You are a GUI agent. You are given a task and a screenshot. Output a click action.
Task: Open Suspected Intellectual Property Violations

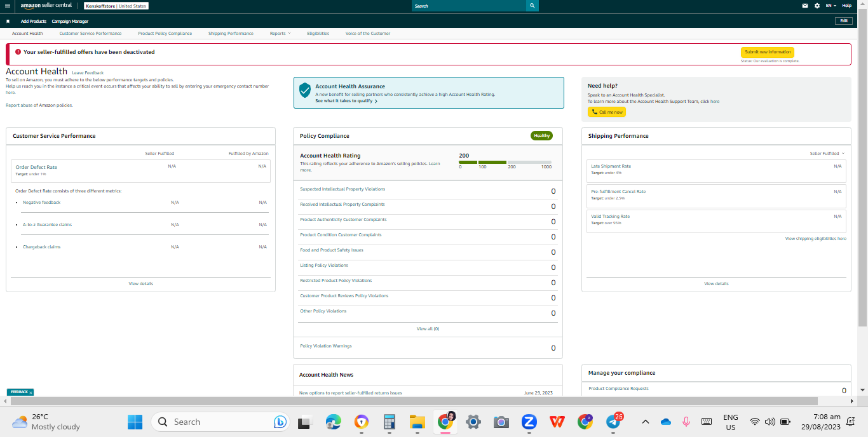tap(342, 189)
